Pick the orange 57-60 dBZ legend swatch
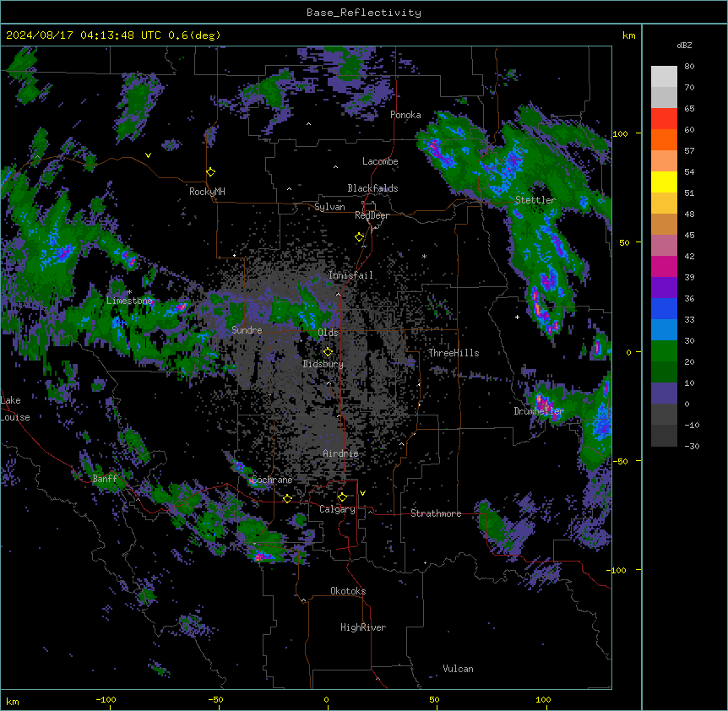The height and width of the screenshot is (711, 728). [664, 139]
